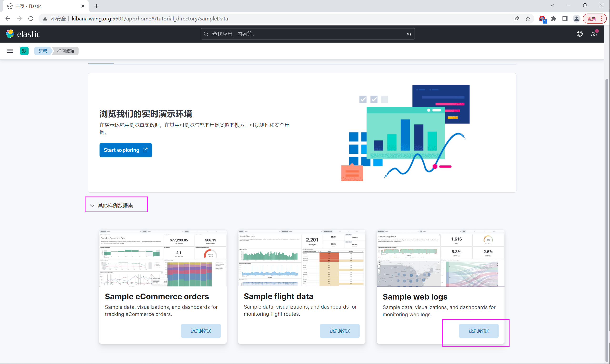Click the Kibana global search field
Screen dimensions: 610x364
click(307, 34)
